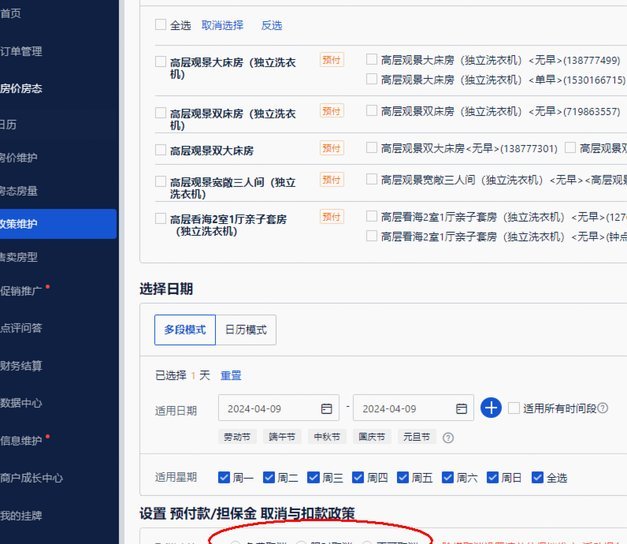Open calendar picker for start date

[x=326, y=408]
